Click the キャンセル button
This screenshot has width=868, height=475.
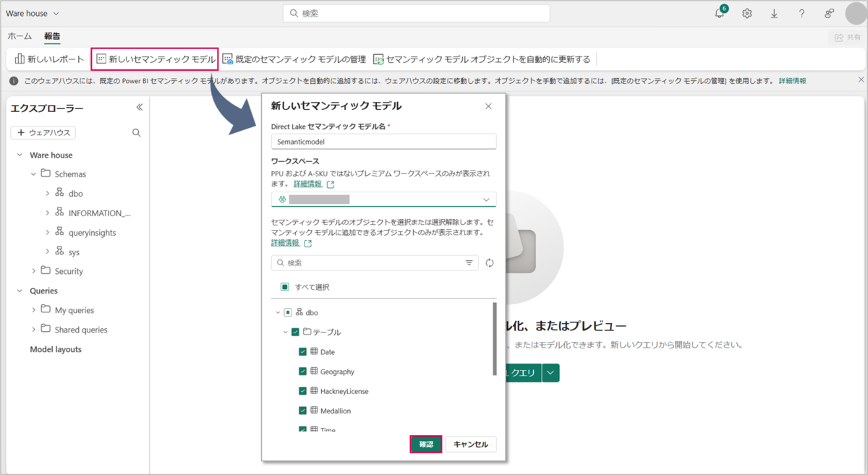coord(471,444)
